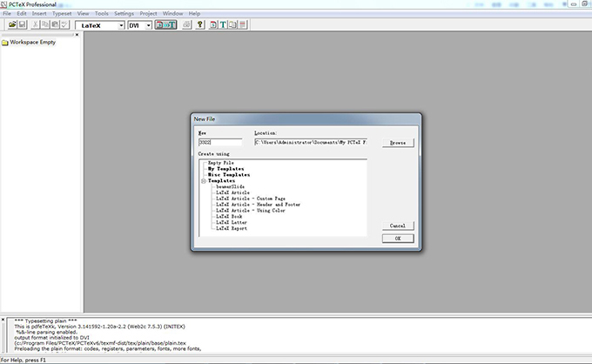The width and height of the screenshot is (592, 364).
Task: Click the Help question mark icon
Action: coord(200,25)
